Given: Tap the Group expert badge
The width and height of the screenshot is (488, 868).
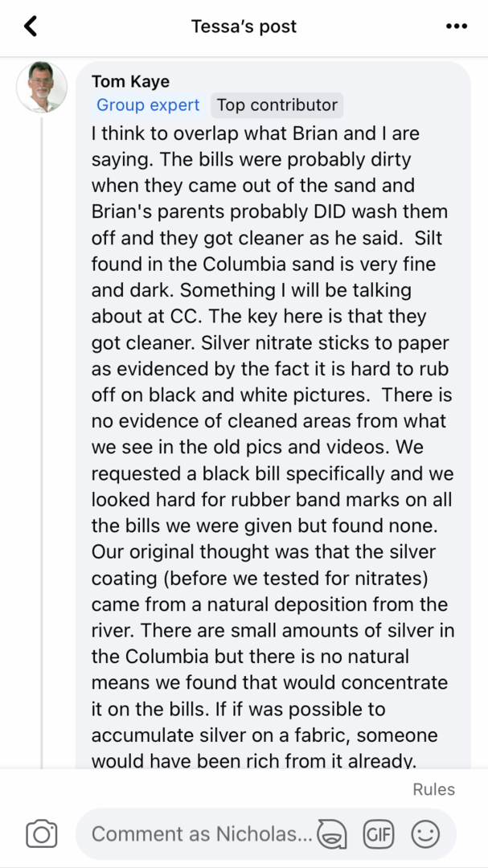Looking at the screenshot, I should pos(148,105).
